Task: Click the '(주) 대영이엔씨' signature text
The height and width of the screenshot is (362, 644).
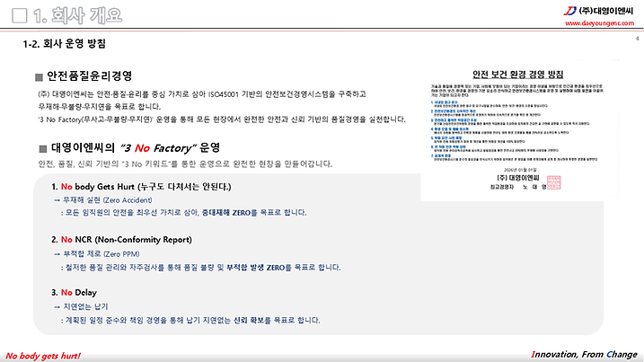Action: [518, 179]
